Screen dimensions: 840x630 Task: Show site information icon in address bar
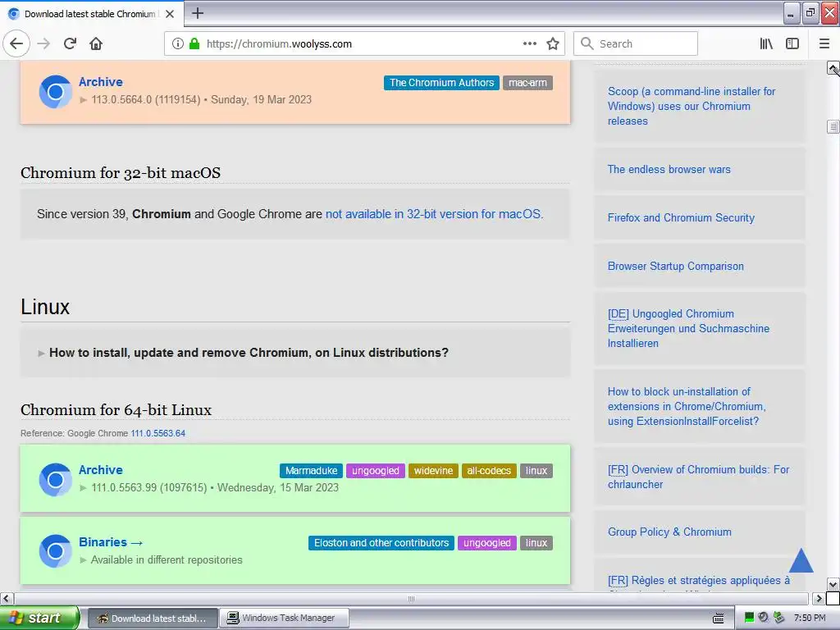click(x=178, y=43)
